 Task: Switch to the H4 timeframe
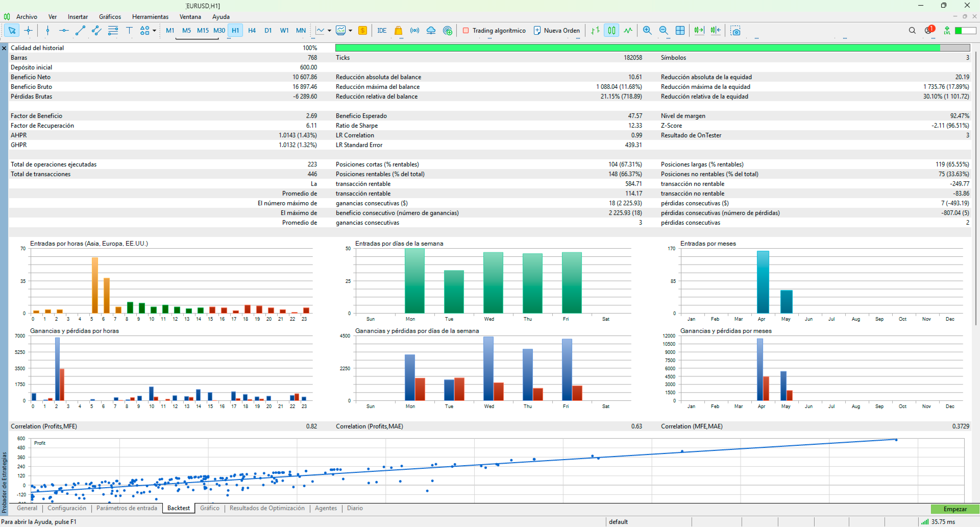click(252, 31)
